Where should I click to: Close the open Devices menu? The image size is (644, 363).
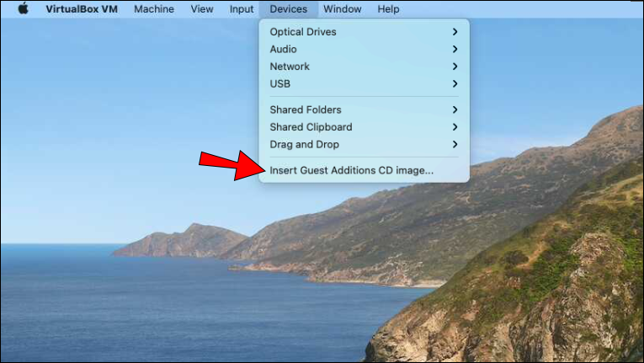[x=288, y=8]
